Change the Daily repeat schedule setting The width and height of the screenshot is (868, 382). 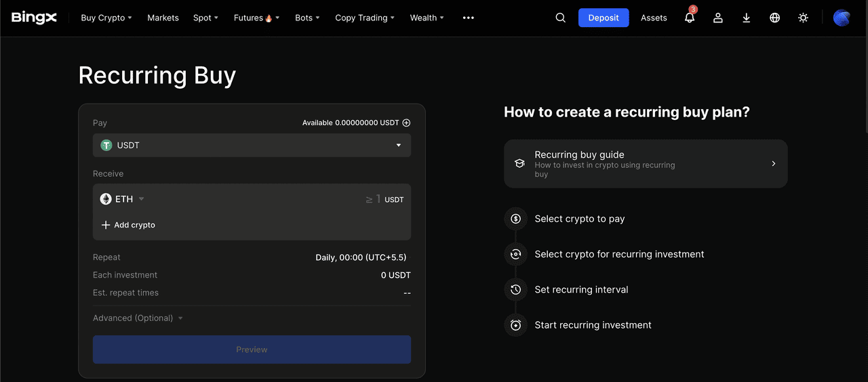[x=362, y=257]
